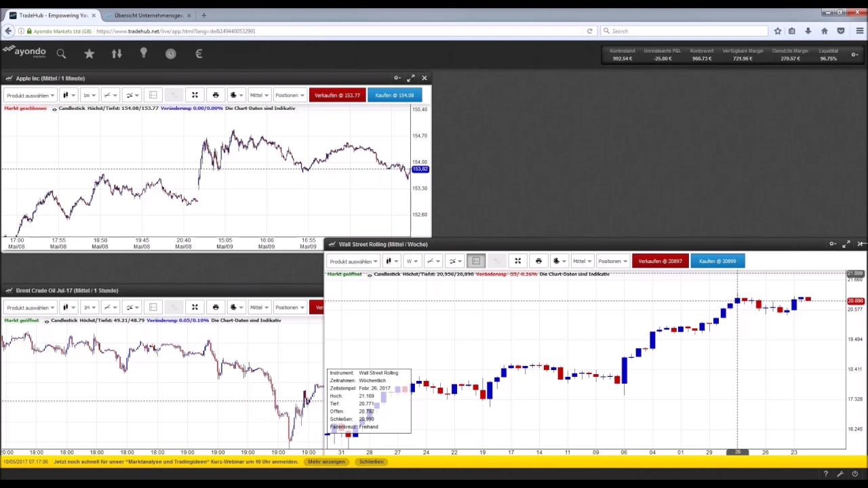This screenshot has height=488, width=868.
Task: Toggle Candlestick eye visibility in Apple chart
Action: [54, 108]
